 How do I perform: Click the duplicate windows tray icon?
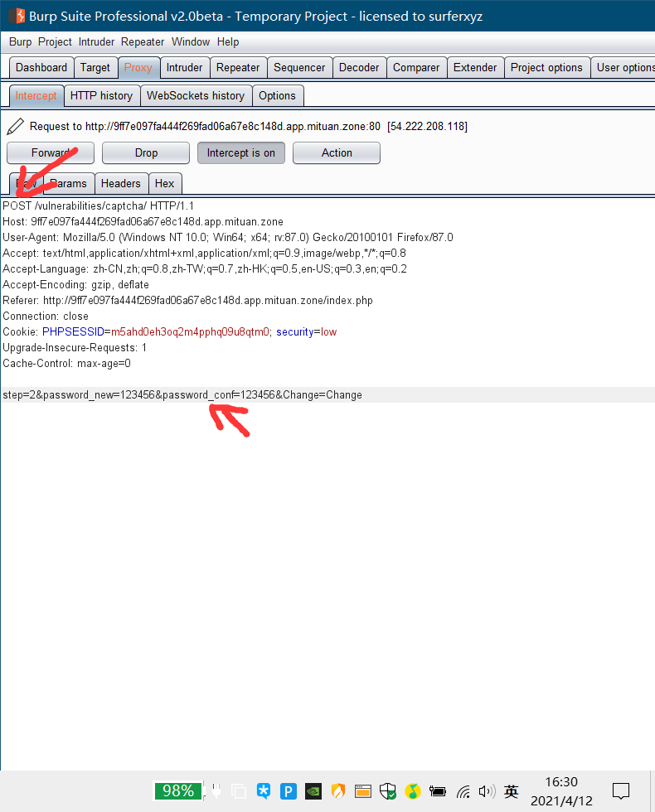(239, 791)
